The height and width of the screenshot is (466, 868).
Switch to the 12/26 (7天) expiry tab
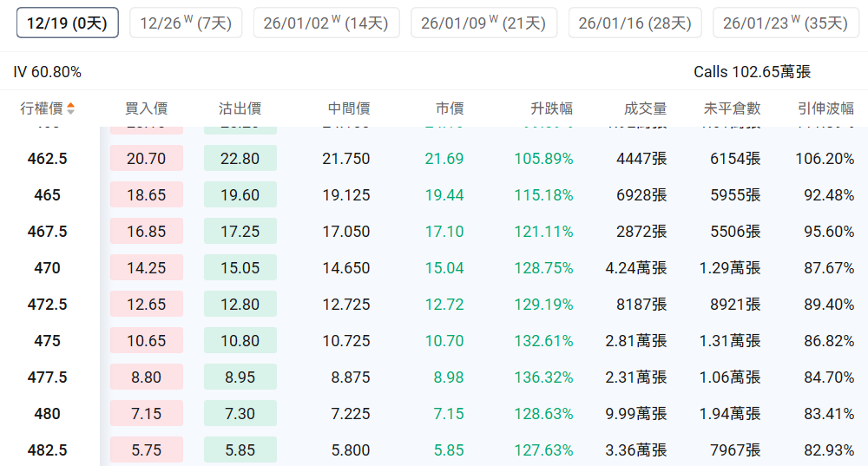(x=185, y=23)
